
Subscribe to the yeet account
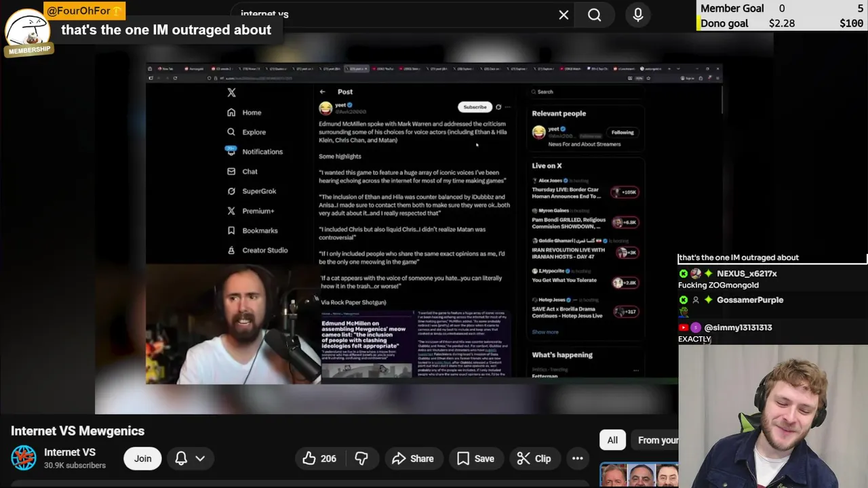(475, 107)
